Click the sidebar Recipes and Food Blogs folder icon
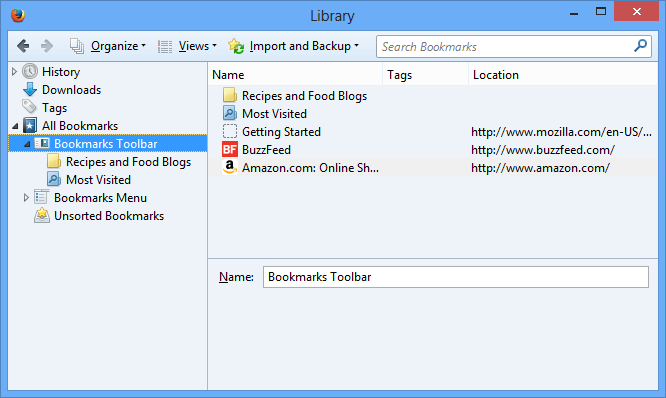Viewport: 666px width, 398px height. pyautogui.click(x=54, y=161)
